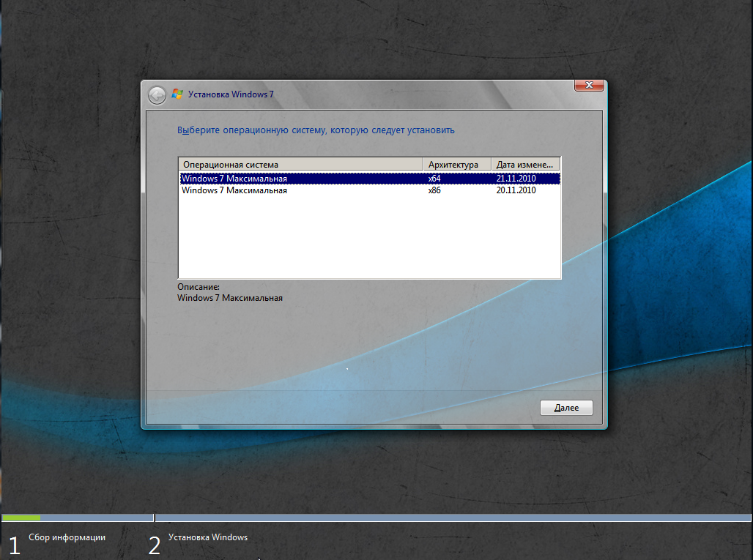Viewport: 753px width, 560px height.
Task: Click the Описание: label
Action: click(199, 287)
